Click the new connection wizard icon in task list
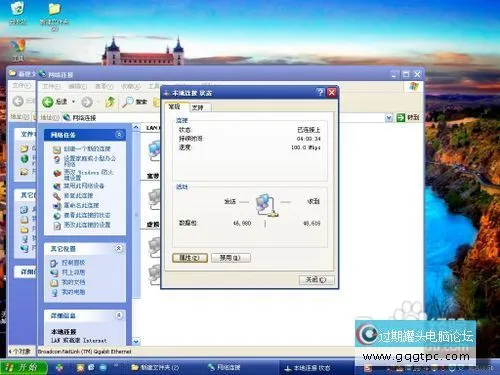Screen dimensions: 500x375 coord(57,149)
